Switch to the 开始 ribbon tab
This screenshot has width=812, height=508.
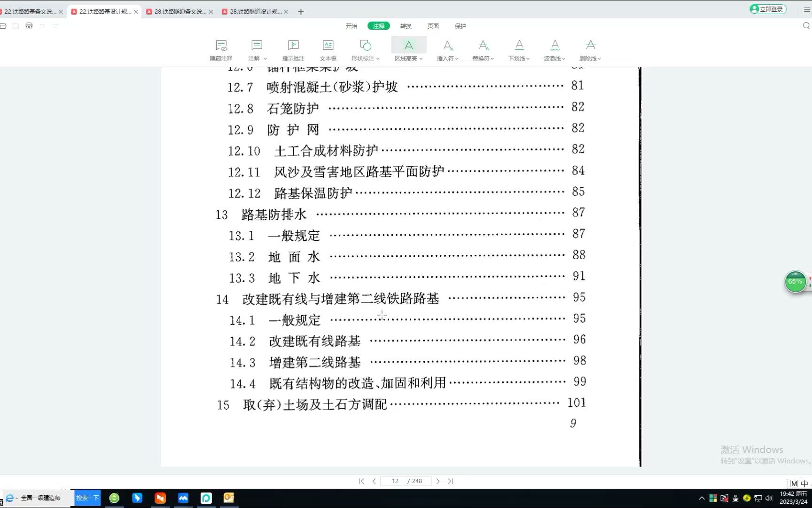pyautogui.click(x=351, y=26)
